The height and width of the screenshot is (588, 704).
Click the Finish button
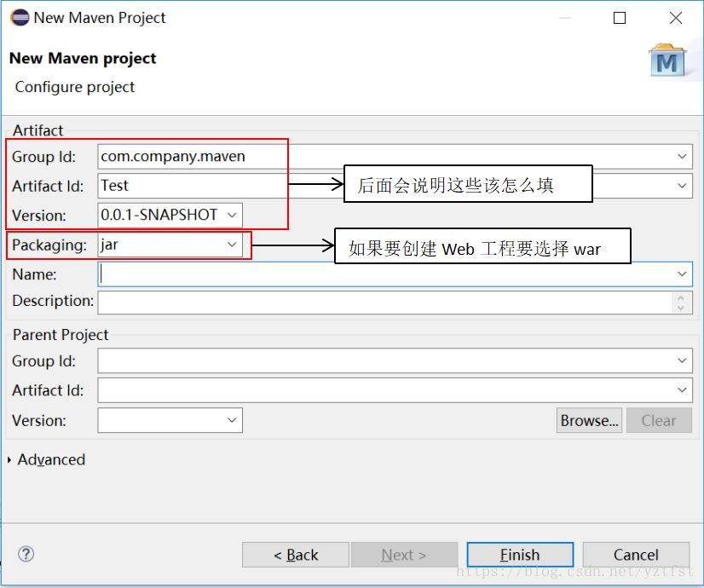[x=520, y=555]
